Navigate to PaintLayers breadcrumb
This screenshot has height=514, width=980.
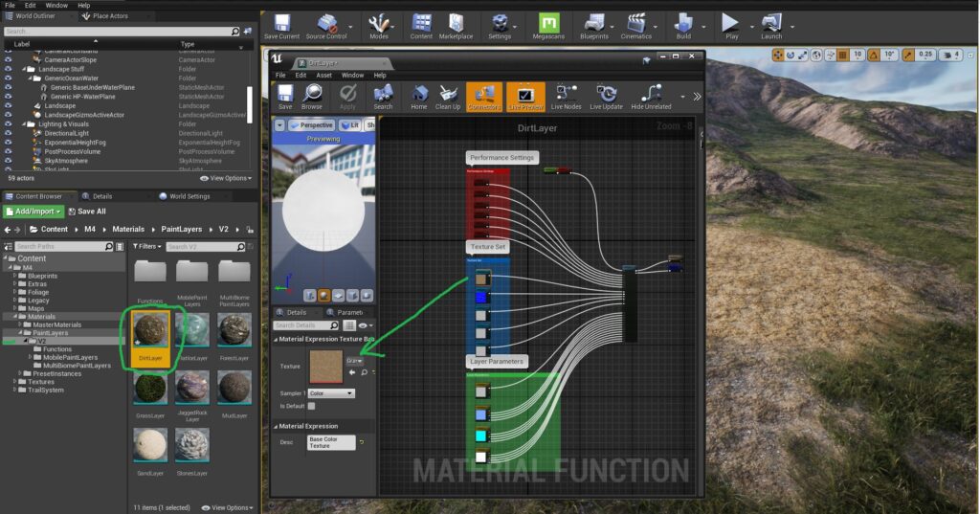[181, 230]
